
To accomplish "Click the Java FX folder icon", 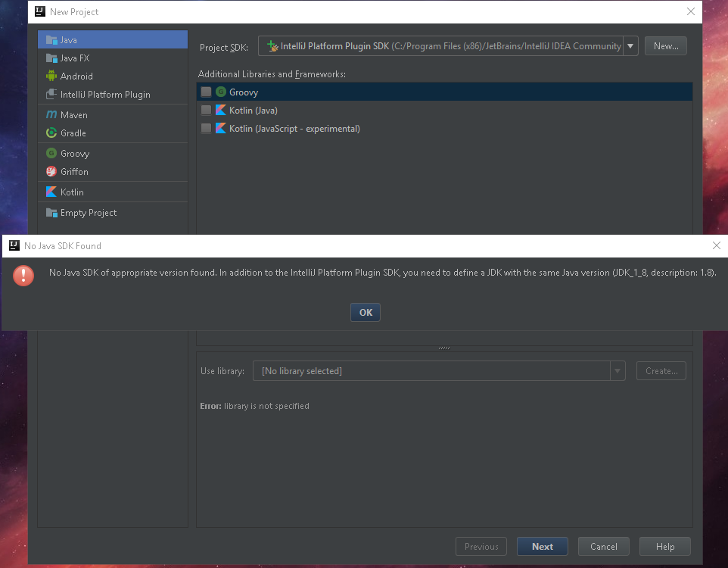I will [x=51, y=58].
